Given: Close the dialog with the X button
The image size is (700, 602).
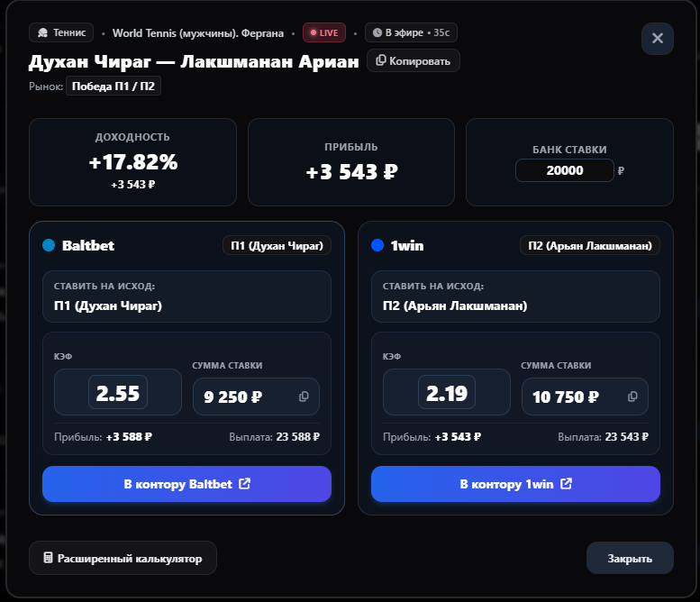Looking at the screenshot, I should (x=657, y=39).
